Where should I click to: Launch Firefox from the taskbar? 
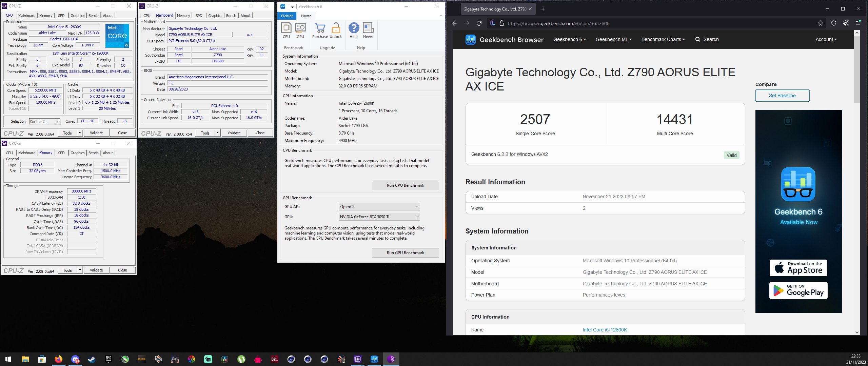point(58,359)
